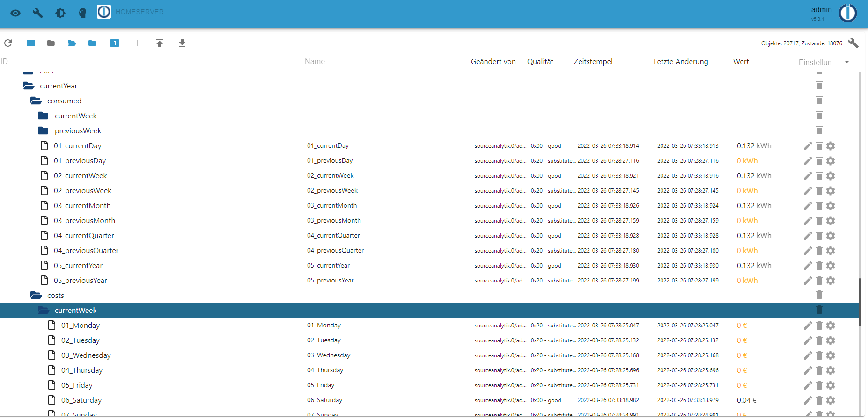Collapse the consumed folder

click(36, 101)
